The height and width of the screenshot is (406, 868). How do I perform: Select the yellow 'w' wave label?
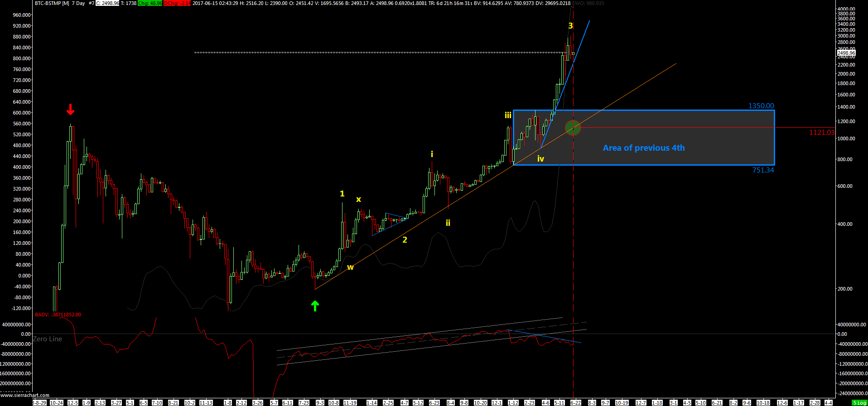tap(350, 267)
